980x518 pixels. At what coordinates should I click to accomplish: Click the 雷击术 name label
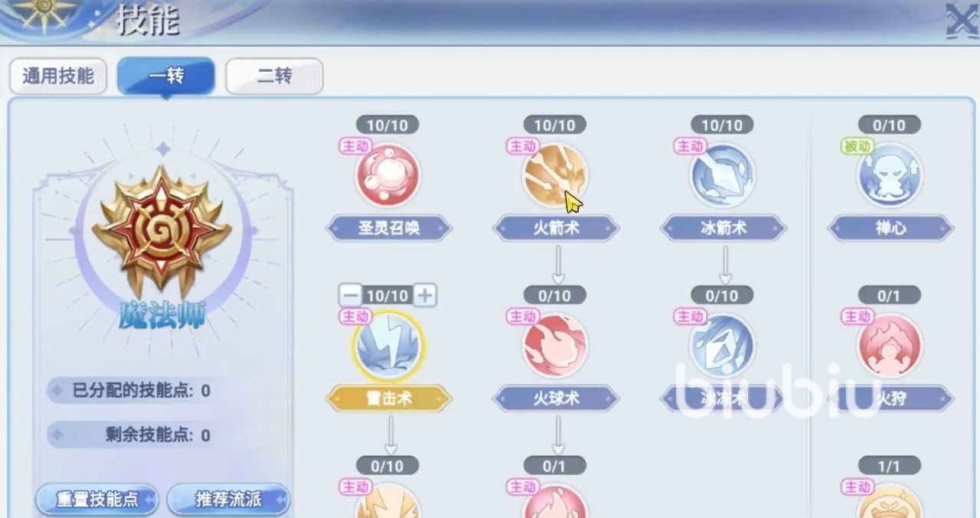(x=389, y=399)
